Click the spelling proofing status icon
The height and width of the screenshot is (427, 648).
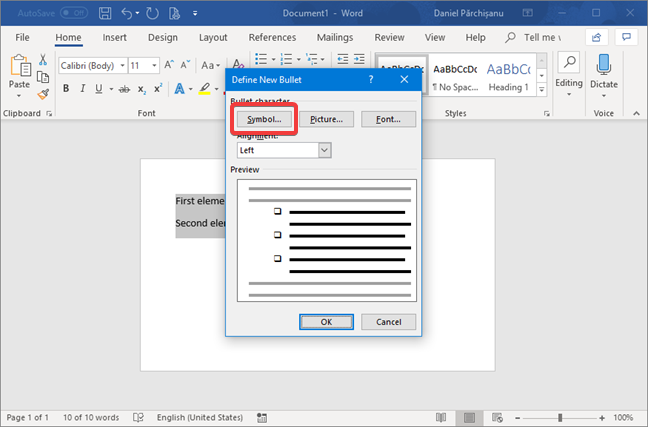click(138, 417)
